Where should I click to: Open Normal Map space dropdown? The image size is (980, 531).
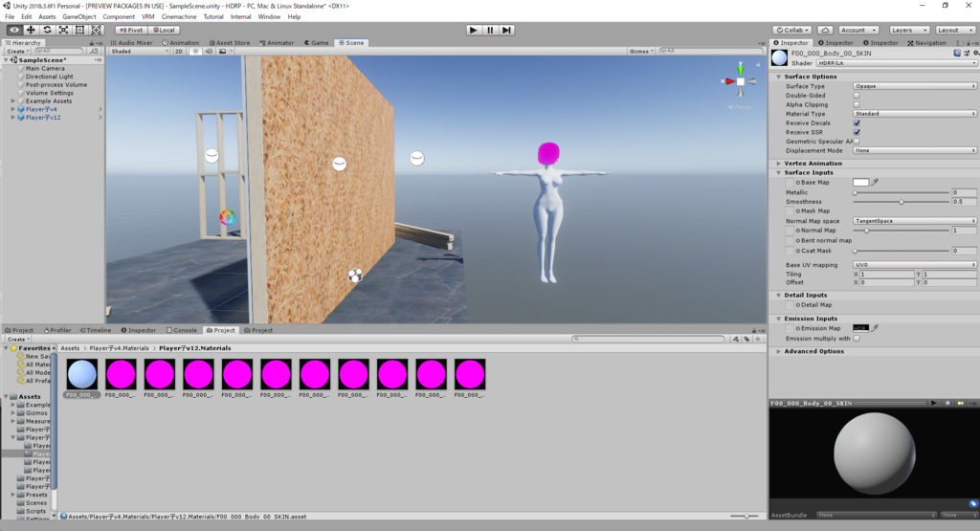click(x=914, y=221)
